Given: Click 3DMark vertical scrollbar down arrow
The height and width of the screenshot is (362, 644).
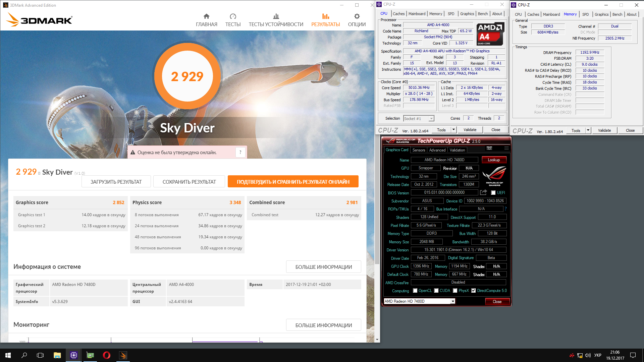Looking at the screenshot, I should 377,340.
